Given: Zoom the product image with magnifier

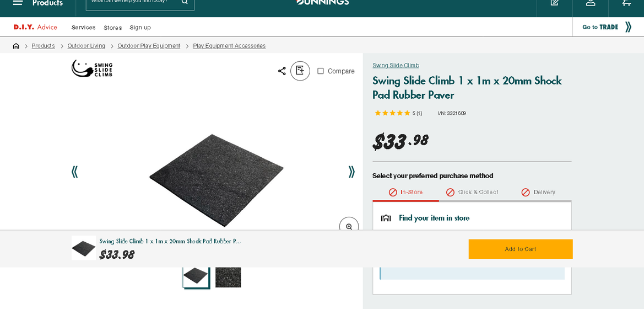Looking at the screenshot, I should tap(349, 226).
